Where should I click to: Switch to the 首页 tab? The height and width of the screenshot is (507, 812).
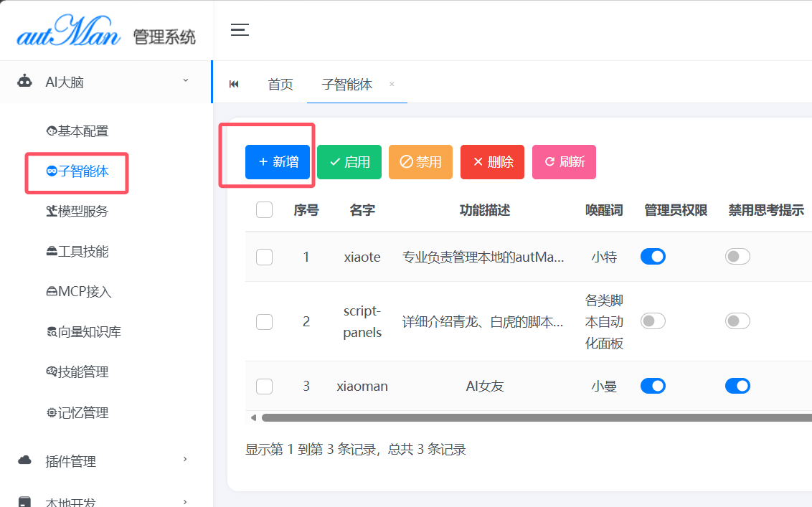(280, 85)
